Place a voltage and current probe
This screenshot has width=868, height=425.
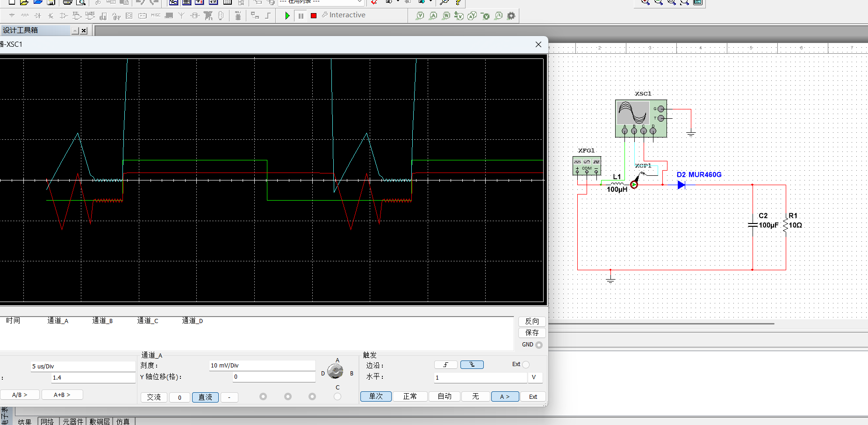pos(472,15)
